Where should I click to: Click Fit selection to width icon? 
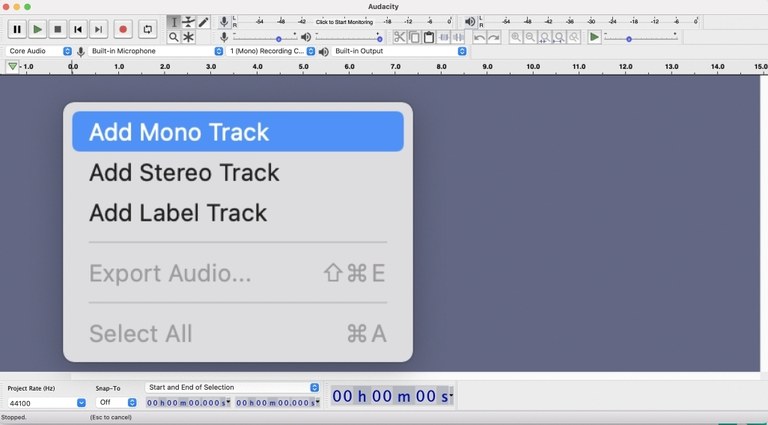[545, 37]
